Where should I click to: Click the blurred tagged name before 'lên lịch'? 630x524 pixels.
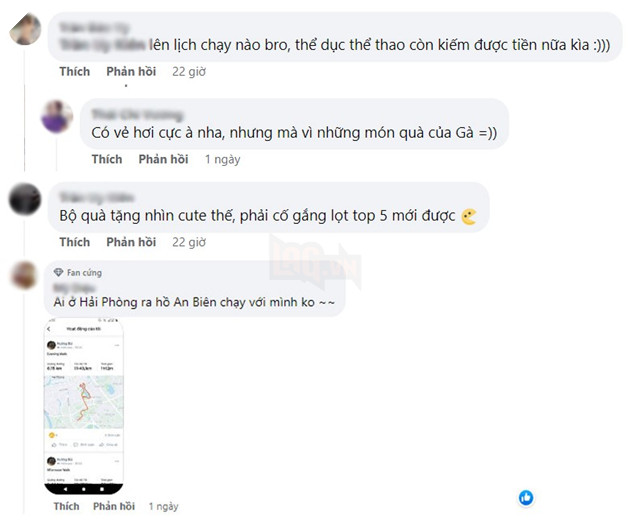[102, 45]
